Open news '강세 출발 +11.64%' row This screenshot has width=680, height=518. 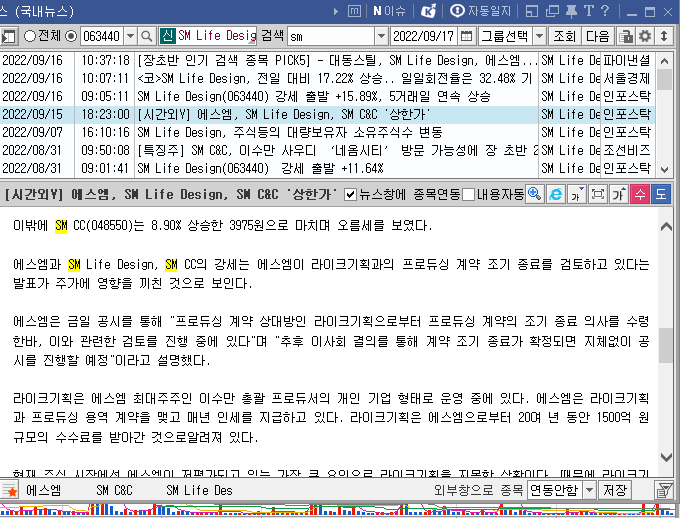click(327, 168)
